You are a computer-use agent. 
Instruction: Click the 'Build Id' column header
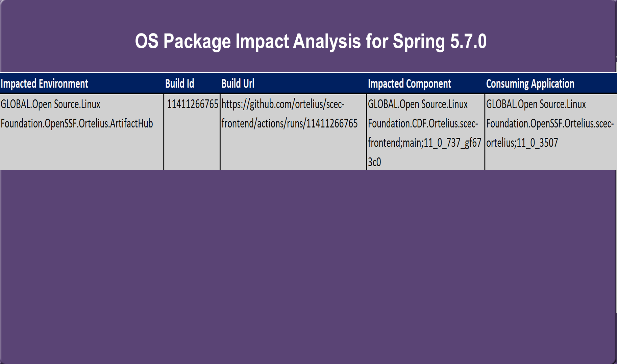tap(179, 83)
